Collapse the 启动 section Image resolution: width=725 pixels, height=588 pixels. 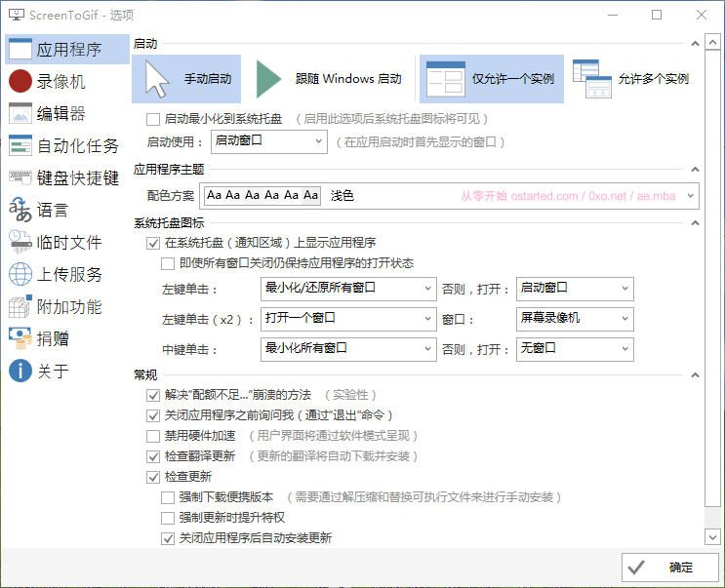coord(695,44)
